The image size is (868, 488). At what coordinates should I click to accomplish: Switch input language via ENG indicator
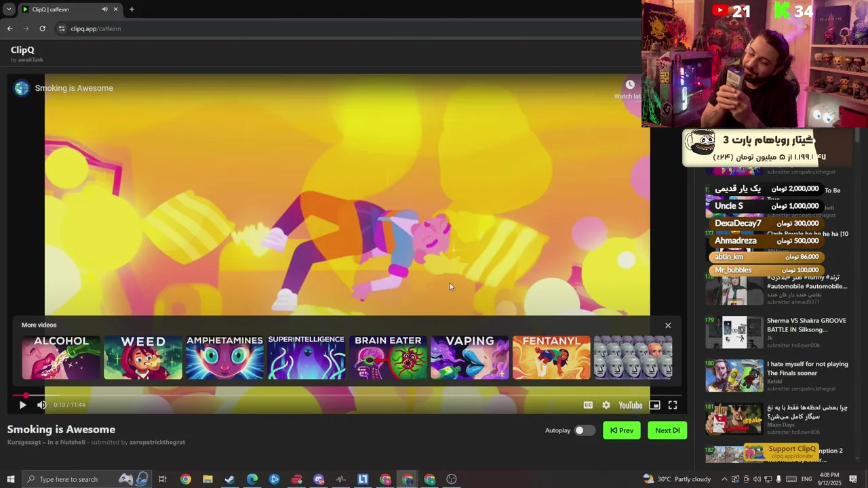click(806, 479)
